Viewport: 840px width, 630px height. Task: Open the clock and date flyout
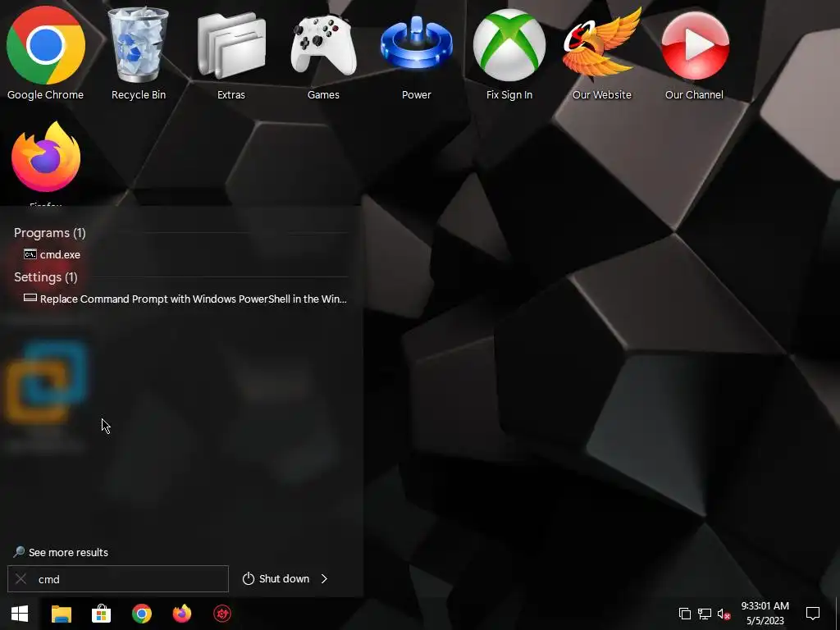pos(765,614)
